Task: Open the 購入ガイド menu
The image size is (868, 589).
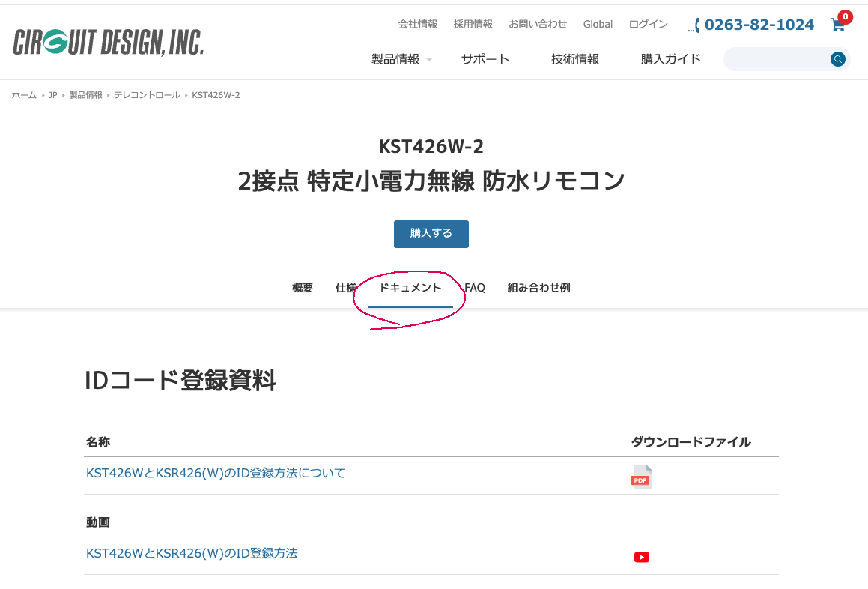Action: click(x=671, y=59)
